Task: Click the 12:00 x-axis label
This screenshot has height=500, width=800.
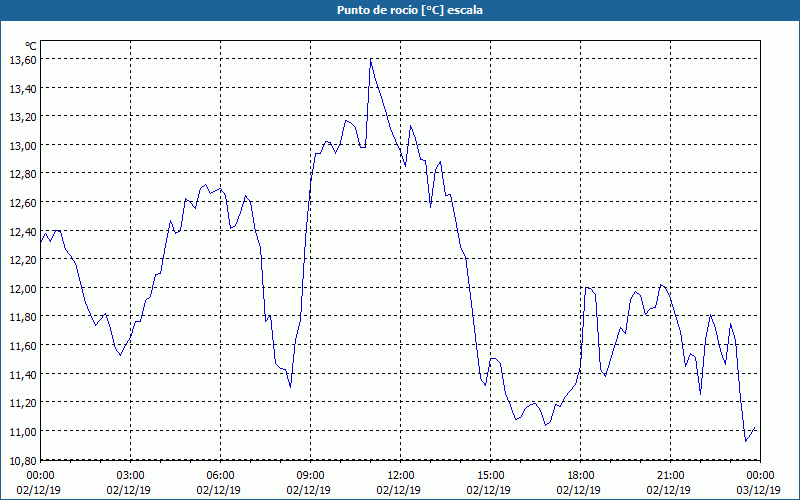Action: pos(401,476)
